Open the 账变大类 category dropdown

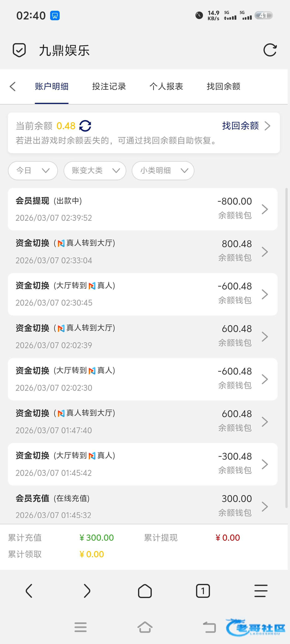(95, 170)
